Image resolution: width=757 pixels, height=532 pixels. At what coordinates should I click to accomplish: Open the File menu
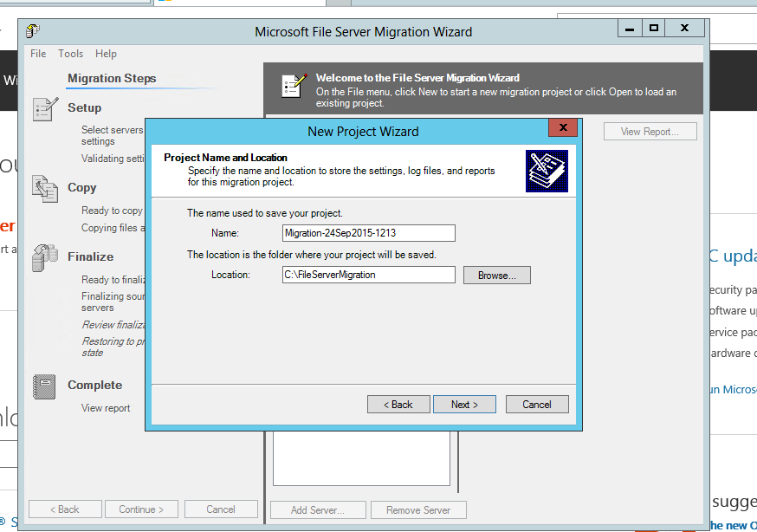point(38,54)
